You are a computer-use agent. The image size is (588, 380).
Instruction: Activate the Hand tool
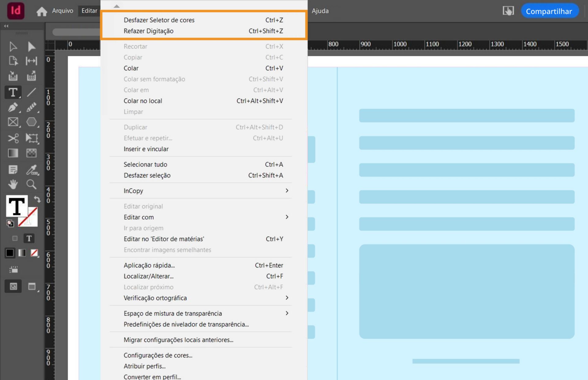point(13,184)
